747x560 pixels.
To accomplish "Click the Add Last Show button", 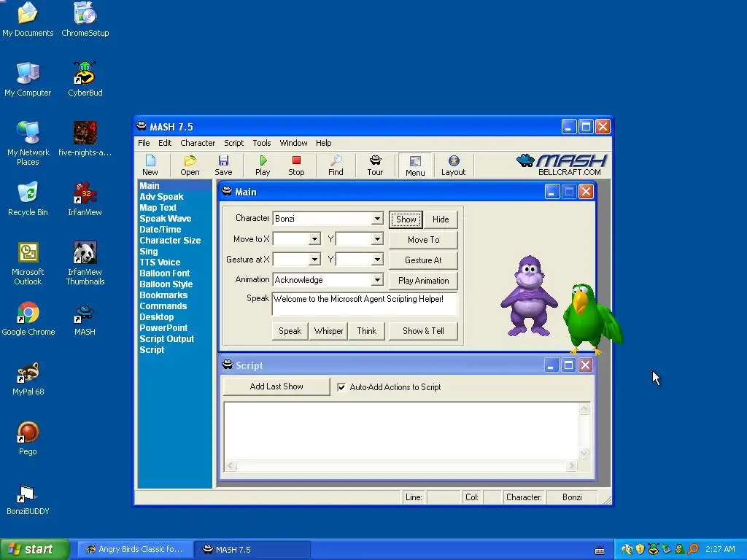I will [276, 386].
